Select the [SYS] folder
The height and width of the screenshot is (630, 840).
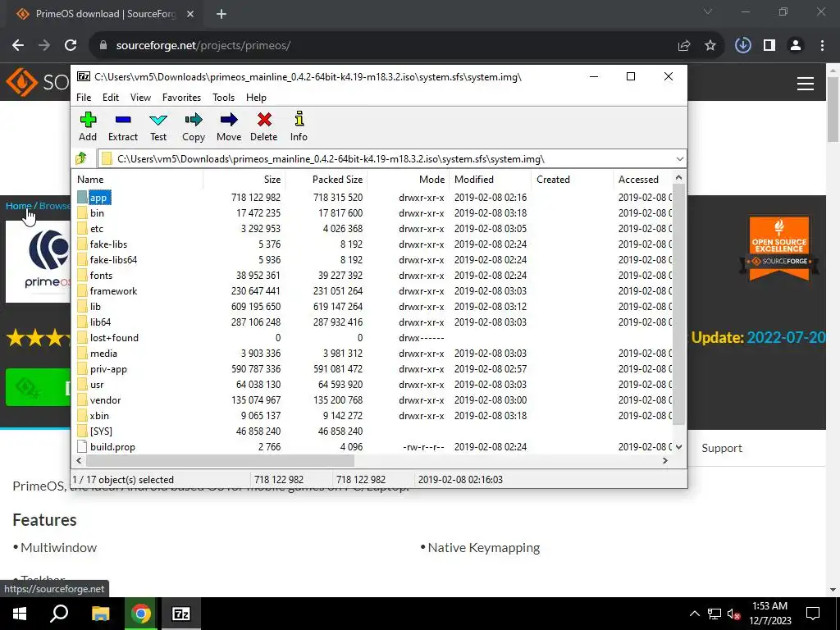(101, 431)
